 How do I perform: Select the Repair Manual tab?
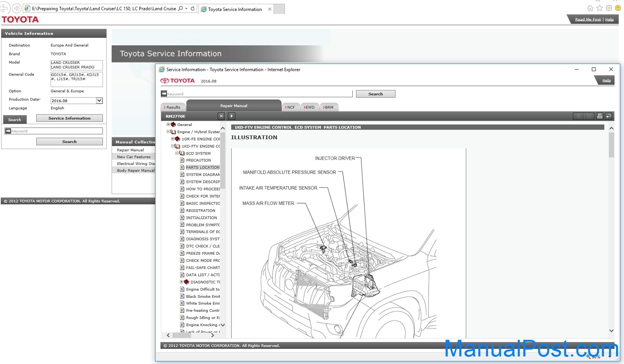coord(234,106)
